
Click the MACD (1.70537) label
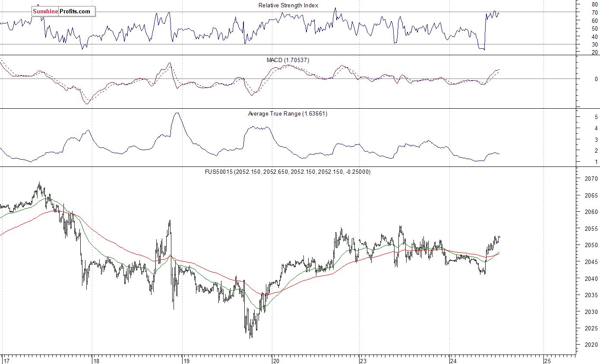click(288, 60)
